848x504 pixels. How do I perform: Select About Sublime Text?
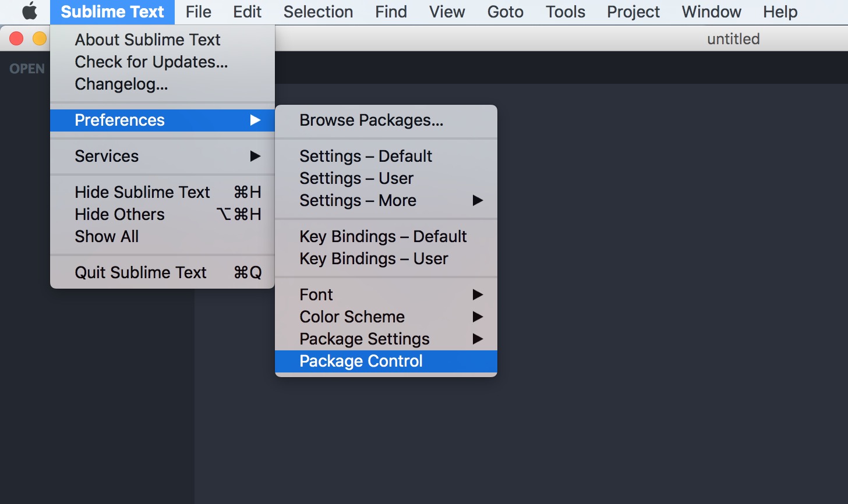point(162,40)
